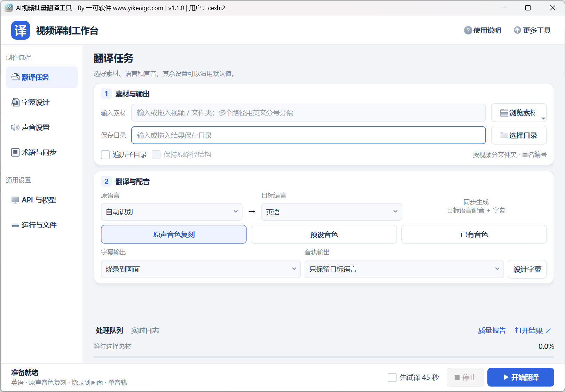This screenshot has height=392, width=565.
Task: Switch to the 实时日志 tab
Action: pos(145,330)
